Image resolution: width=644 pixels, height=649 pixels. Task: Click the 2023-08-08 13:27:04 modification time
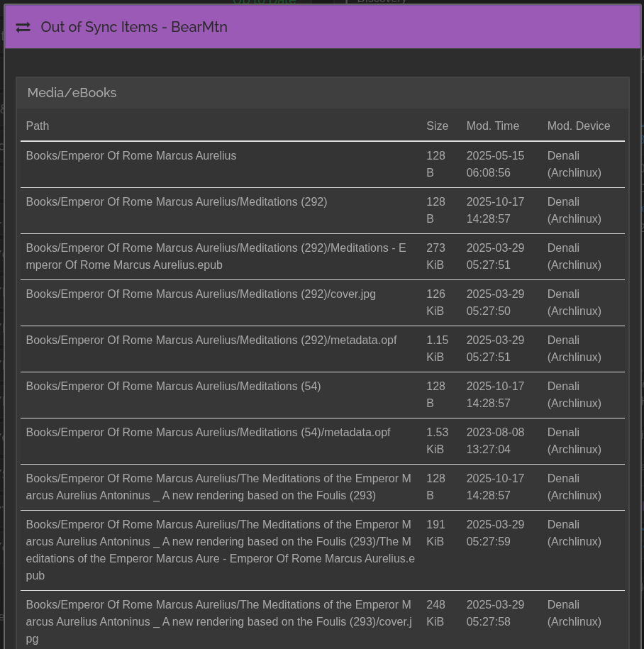(x=495, y=440)
